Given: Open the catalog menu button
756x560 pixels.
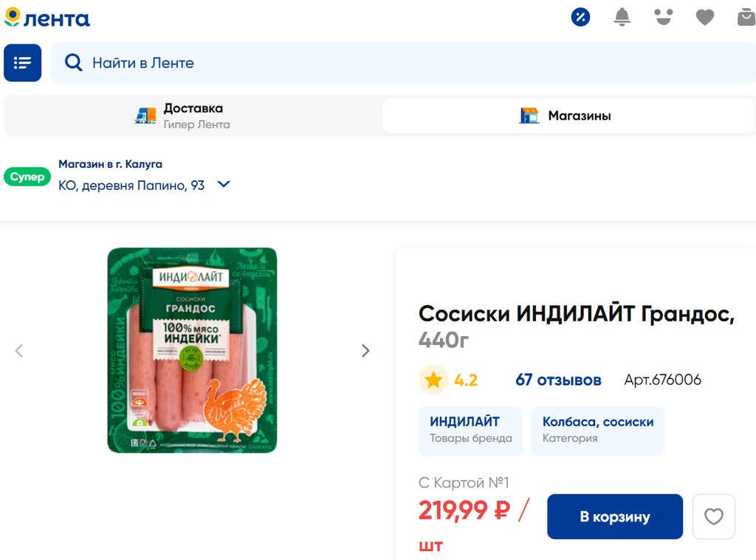Looking at the screenshot, I should click(x=23, y=63).
